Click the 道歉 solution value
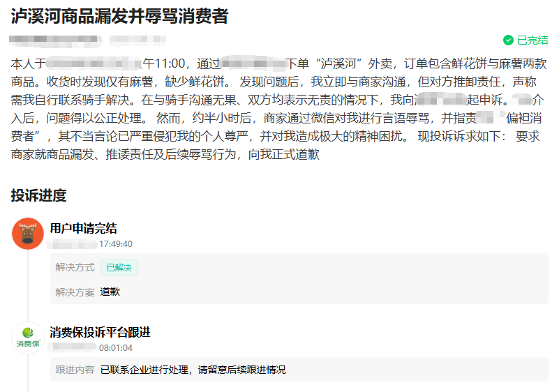The width and height of the screenshot is (559, 392). click(x=110, y=292)
